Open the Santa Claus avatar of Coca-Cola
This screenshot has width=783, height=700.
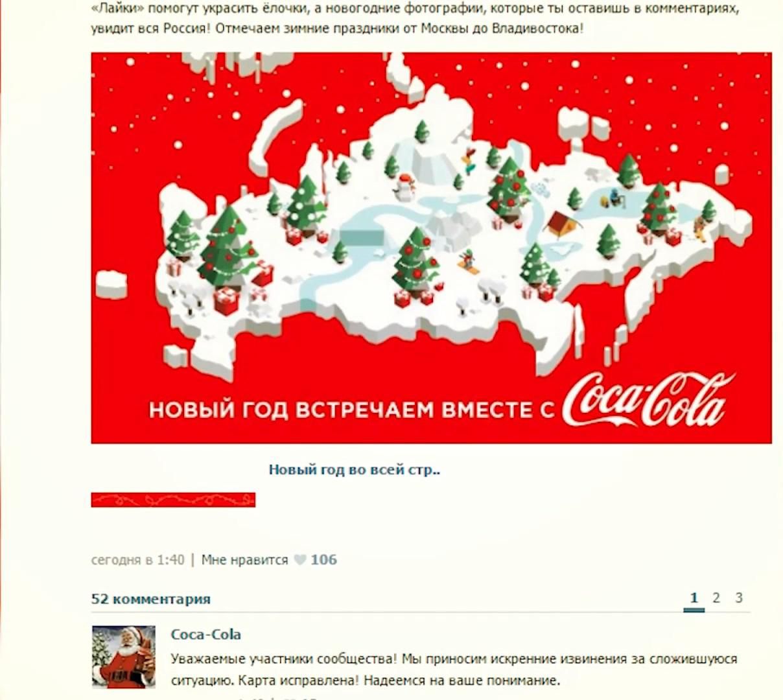[x=124, y=657]
